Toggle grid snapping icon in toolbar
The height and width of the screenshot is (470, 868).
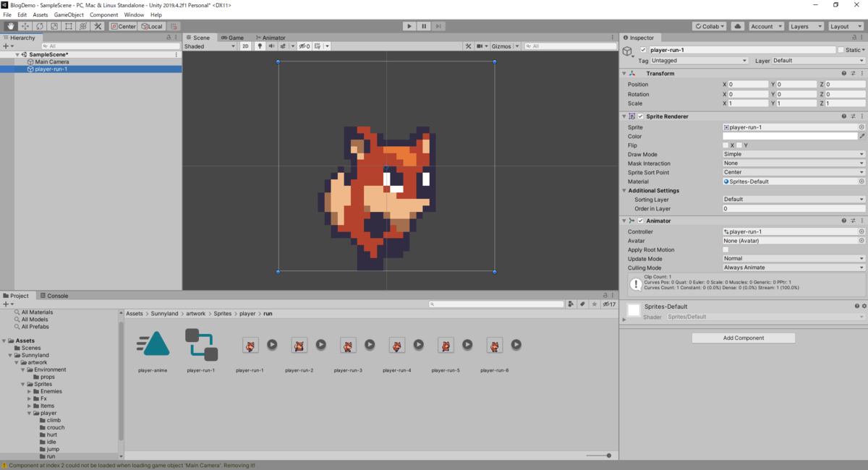tap(174, 26)
